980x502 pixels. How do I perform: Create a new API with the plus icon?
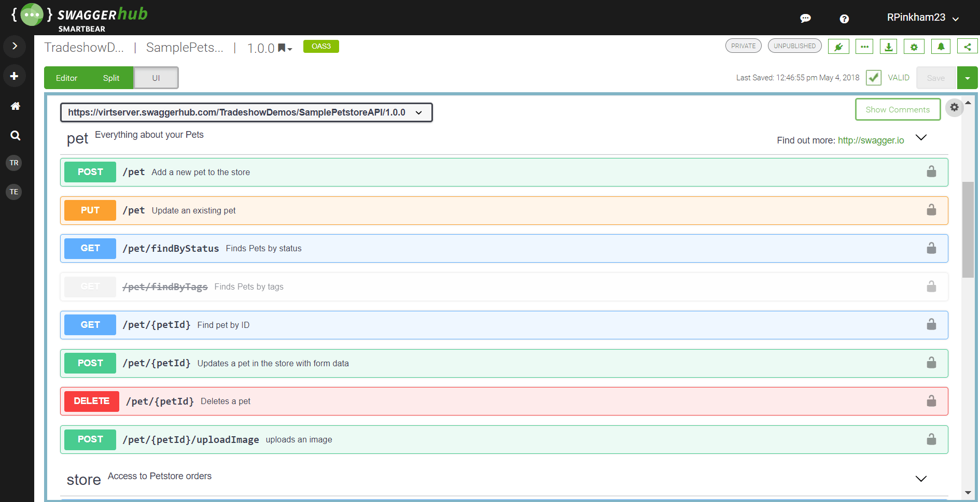pyautogui.click(x=15, y=76)
